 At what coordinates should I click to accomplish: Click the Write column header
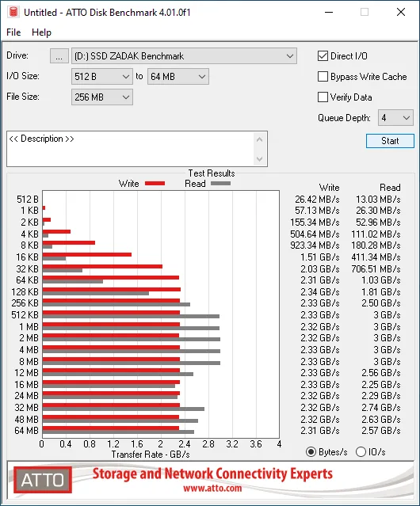pos(330,188)
